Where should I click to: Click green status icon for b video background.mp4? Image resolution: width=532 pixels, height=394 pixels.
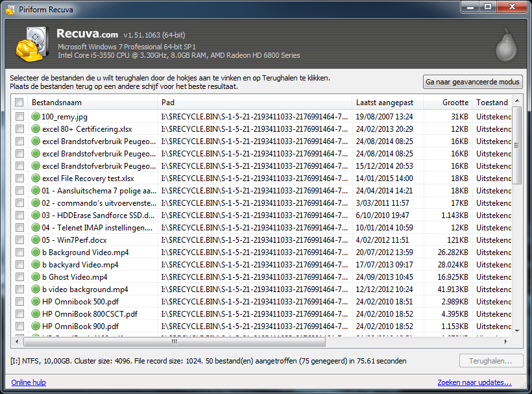(36, 289)
